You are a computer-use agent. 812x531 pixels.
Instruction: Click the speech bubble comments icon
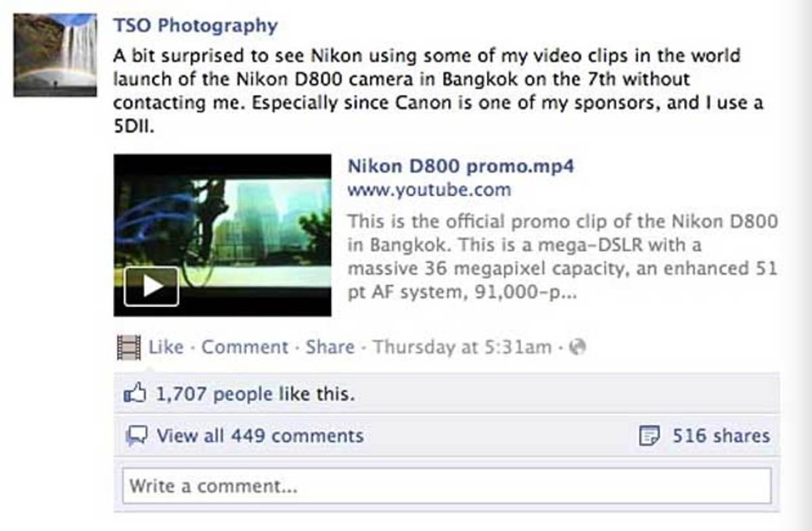[137, 436]
